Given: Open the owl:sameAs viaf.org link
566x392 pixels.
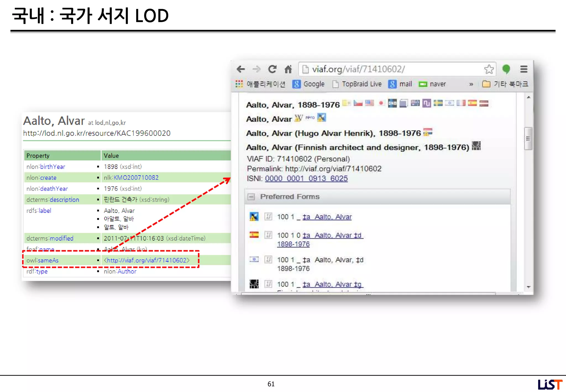Looking at the screenshot, I should [x=146, y=260].
